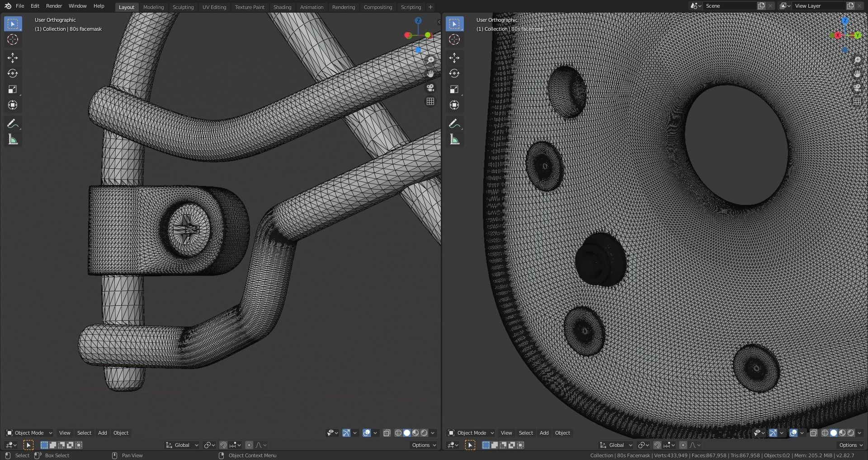Screen dimensions: 868x460
Task: Toggle overlays in right viewport header
Action: click(x=793, y=433)
